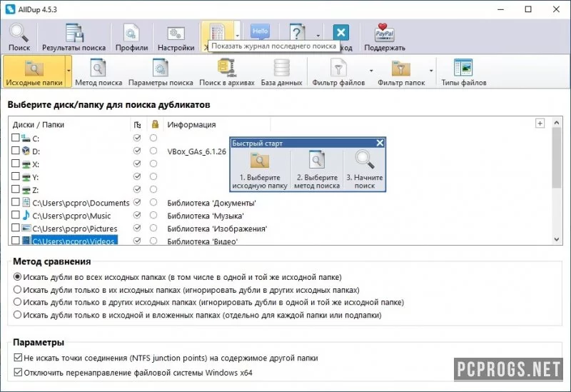The width and height of the screenshot is (571, 392).
Task: Check the C:\Users\pcpro\Pictures checkbox
Action: point(15,228)
